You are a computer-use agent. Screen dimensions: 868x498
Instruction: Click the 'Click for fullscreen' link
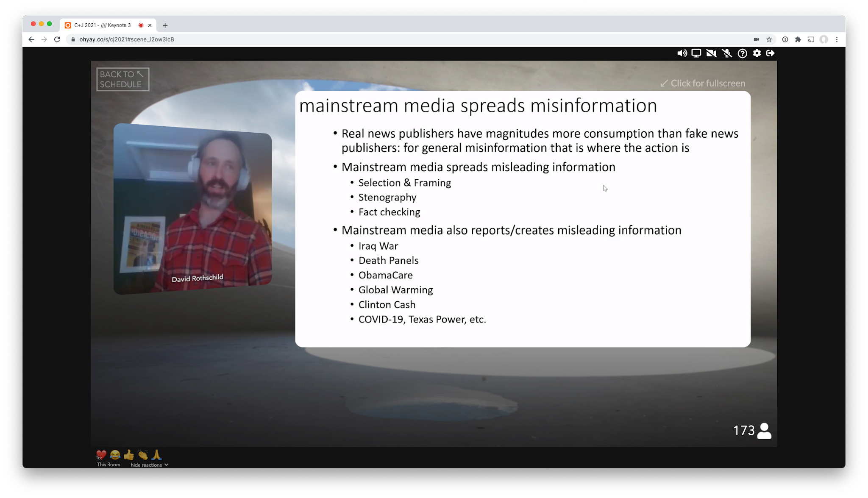pyautogui.click(x=703, y=83)
